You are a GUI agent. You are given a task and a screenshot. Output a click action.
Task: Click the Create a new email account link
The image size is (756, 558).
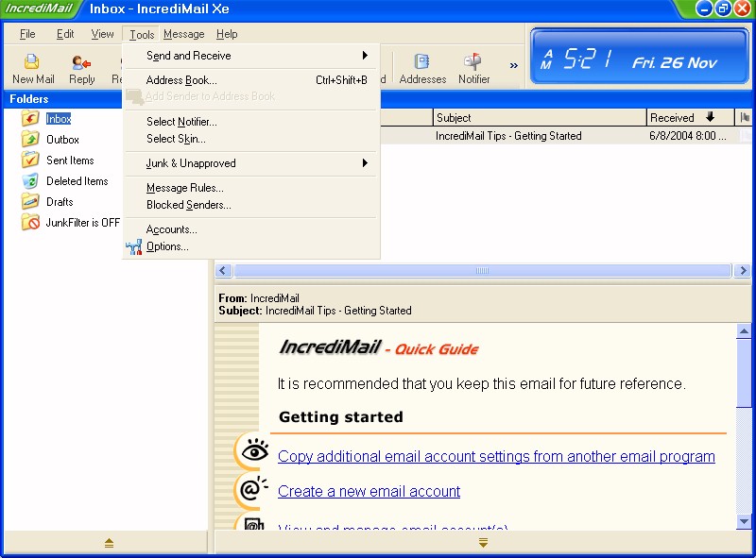point(369,492)
